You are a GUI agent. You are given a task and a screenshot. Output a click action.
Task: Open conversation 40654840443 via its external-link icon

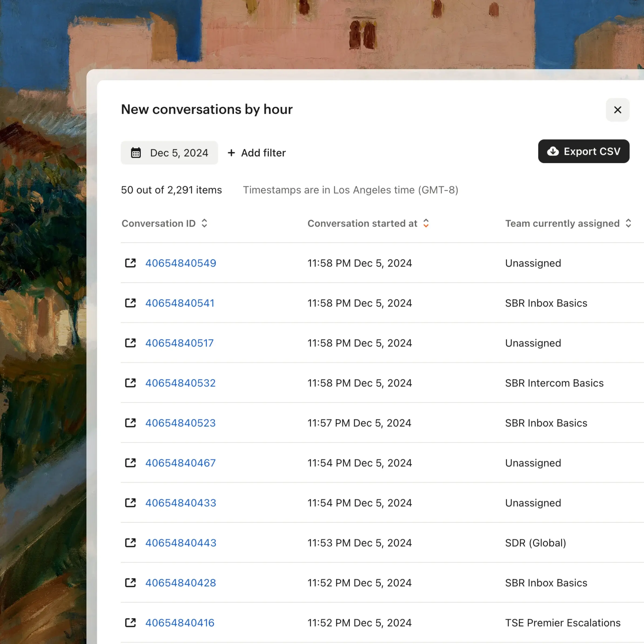(x=130, y=543)
